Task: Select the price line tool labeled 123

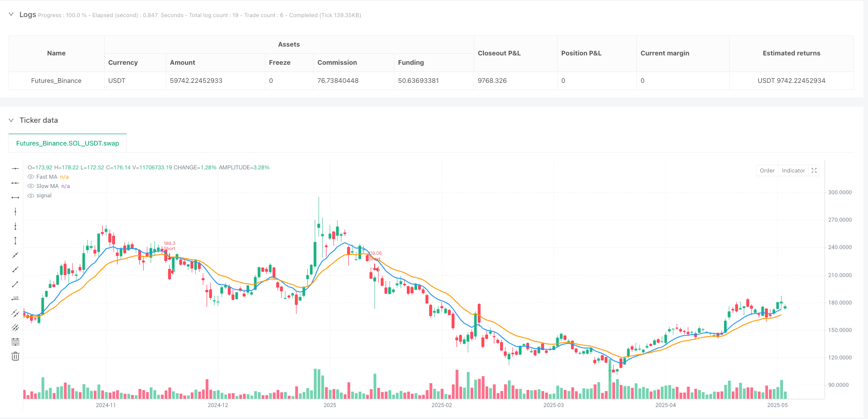Action: click(x=16, y=298)
